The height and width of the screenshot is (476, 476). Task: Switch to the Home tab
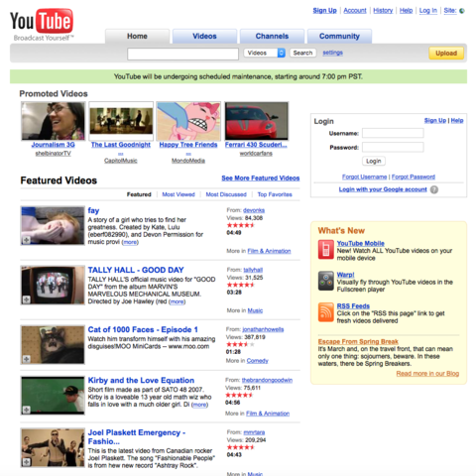click(x=137, y=37)
